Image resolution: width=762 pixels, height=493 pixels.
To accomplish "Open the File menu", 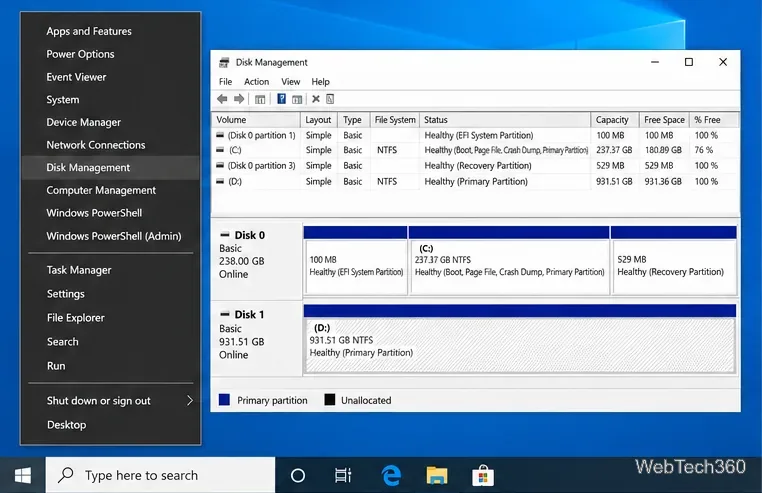I will pyautogui.click(x=225, y=82).
